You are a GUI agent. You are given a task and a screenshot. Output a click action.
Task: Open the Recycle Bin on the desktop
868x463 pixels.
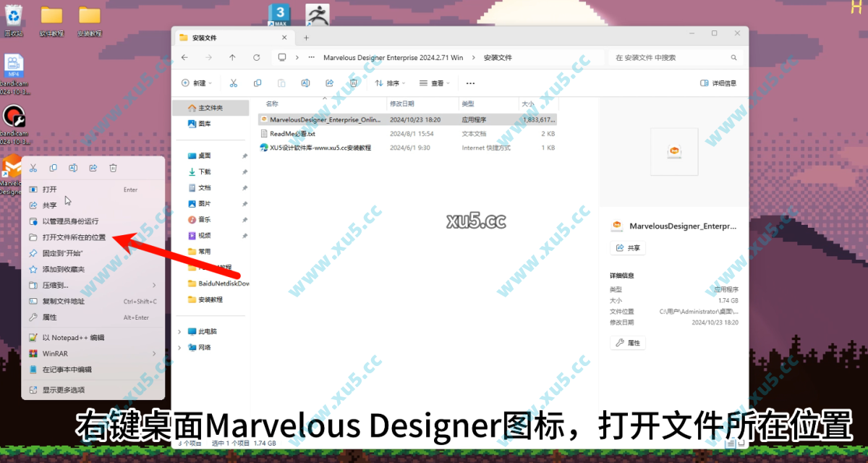[14, 14]
